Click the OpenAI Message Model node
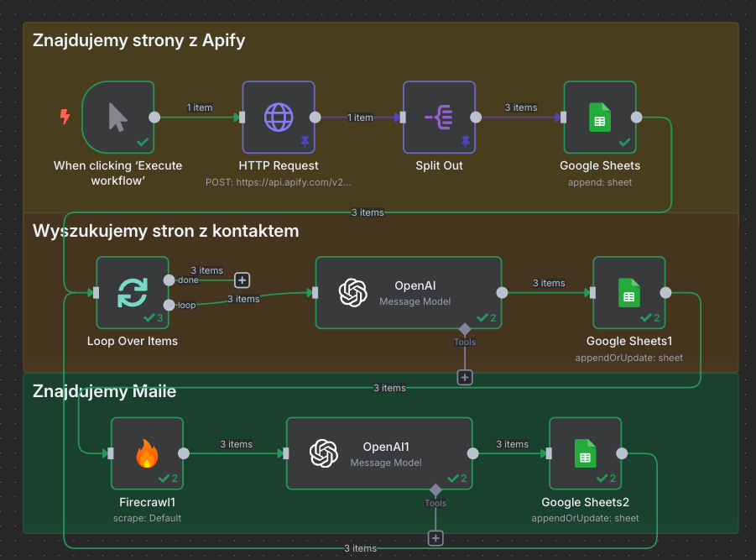The image size is (756, 560). point(408,292)
